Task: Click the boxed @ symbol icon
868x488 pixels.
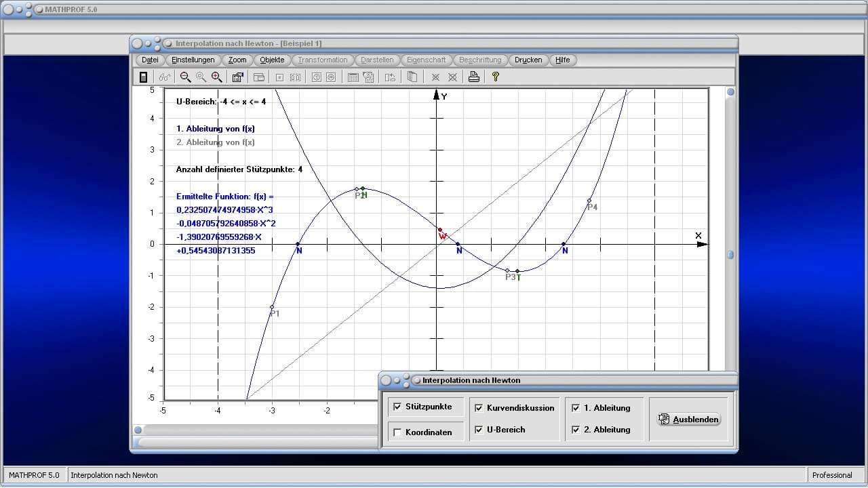Action: (331, 77)
